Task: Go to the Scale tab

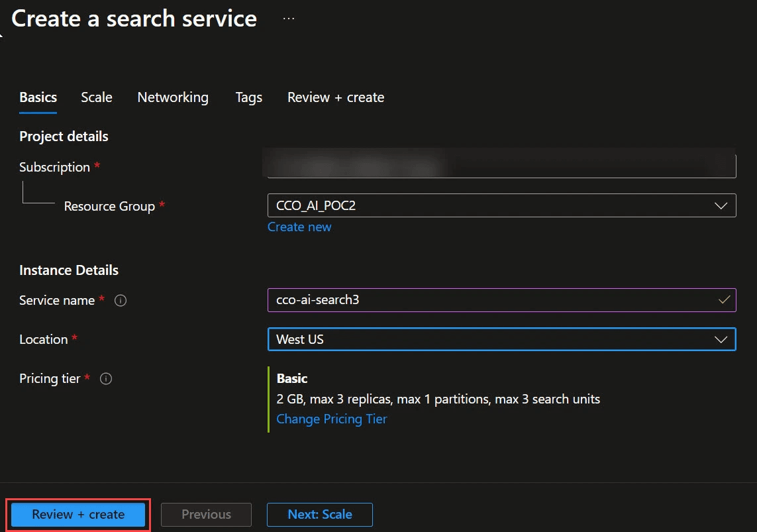Action: [x=97, y=97]
